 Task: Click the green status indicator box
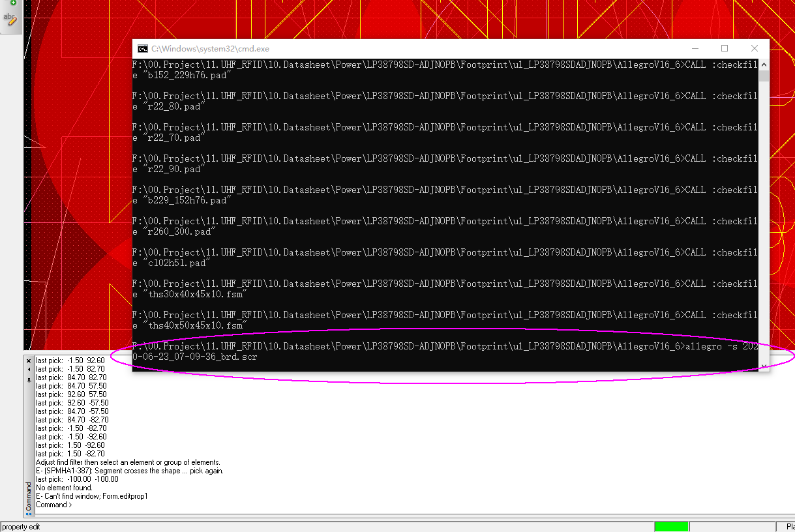pyautogui.click(x=672, y=527)
